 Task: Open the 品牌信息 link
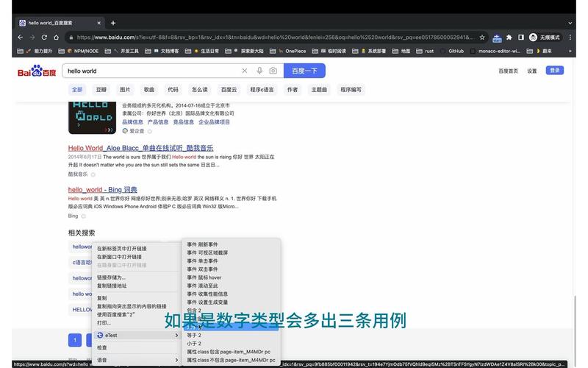(x=132, y=122)
